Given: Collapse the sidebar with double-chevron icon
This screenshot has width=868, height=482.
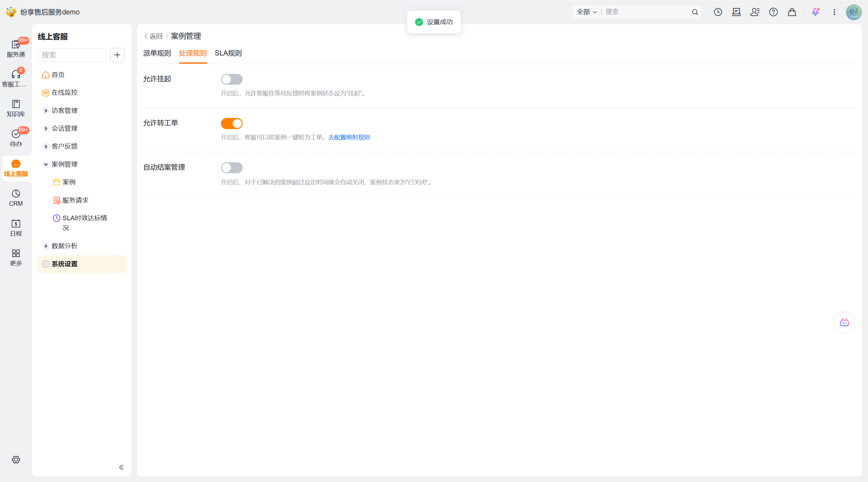Looking at the screenshot, I should (121, 467).
